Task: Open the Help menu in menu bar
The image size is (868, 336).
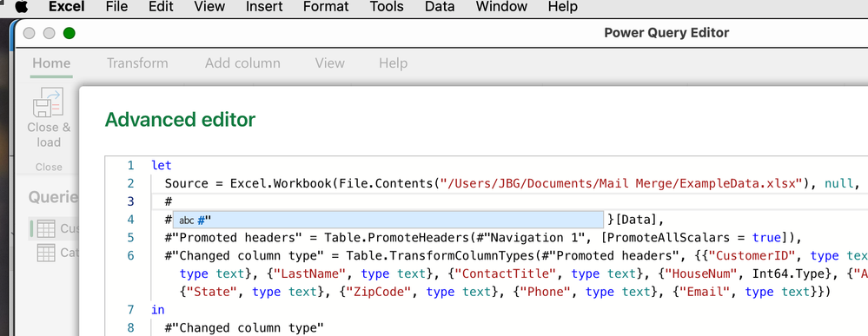Action: coord(562,7)
